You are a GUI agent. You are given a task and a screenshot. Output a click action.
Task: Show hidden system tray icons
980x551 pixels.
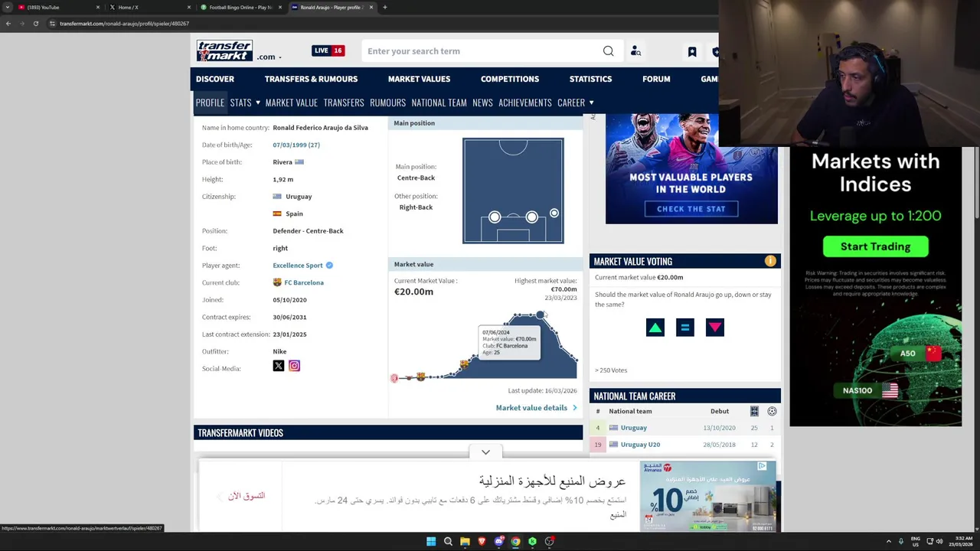(888, 542)
